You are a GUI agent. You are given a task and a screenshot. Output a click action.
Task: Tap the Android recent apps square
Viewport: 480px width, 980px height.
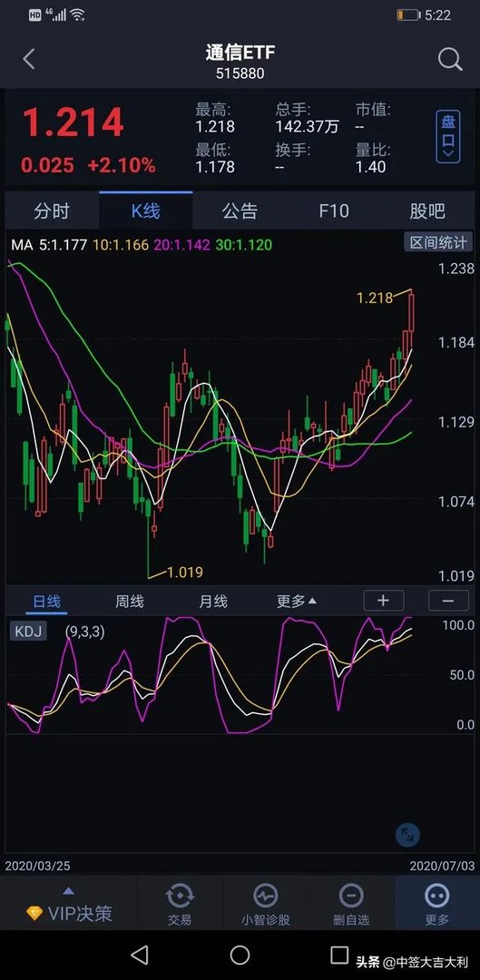click(339, 955)
